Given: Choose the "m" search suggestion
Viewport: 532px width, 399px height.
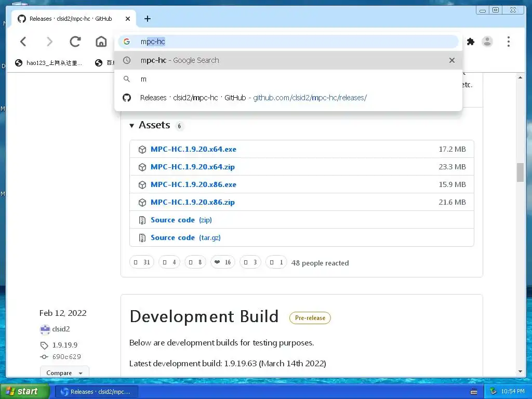Looking at the screenshot, I should tap(288, 79).
